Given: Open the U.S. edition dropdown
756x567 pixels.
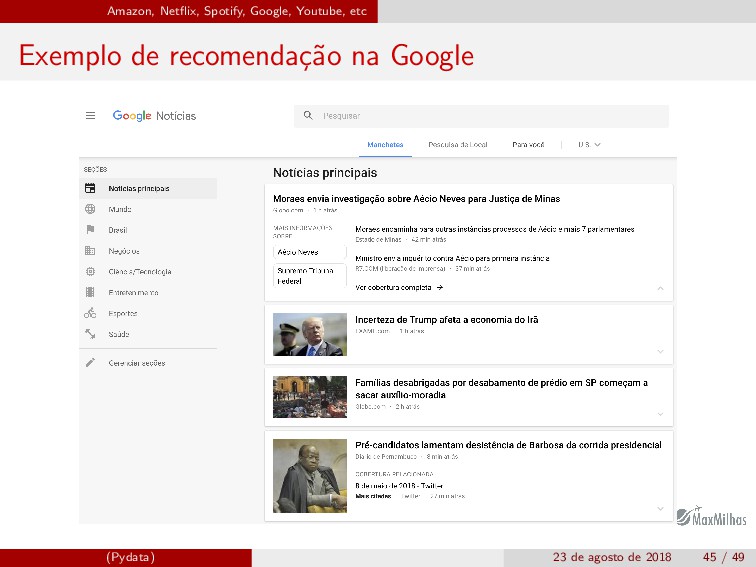Looking at the screenshot, I should coord(589,145).
